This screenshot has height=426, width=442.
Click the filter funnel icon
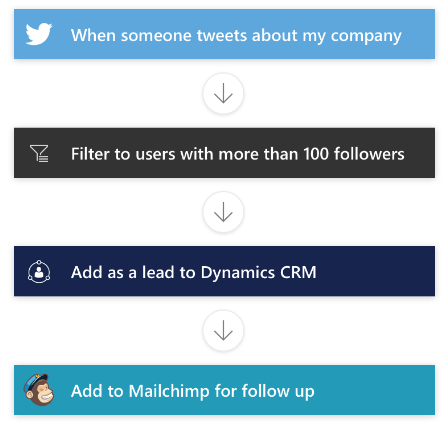pyautogui.click(x=39, y=153)
